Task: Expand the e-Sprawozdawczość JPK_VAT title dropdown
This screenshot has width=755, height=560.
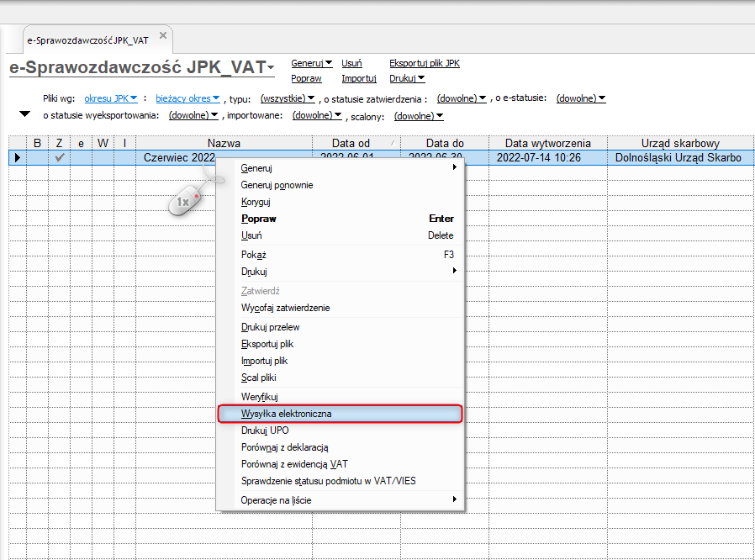Action: [271, 67]
